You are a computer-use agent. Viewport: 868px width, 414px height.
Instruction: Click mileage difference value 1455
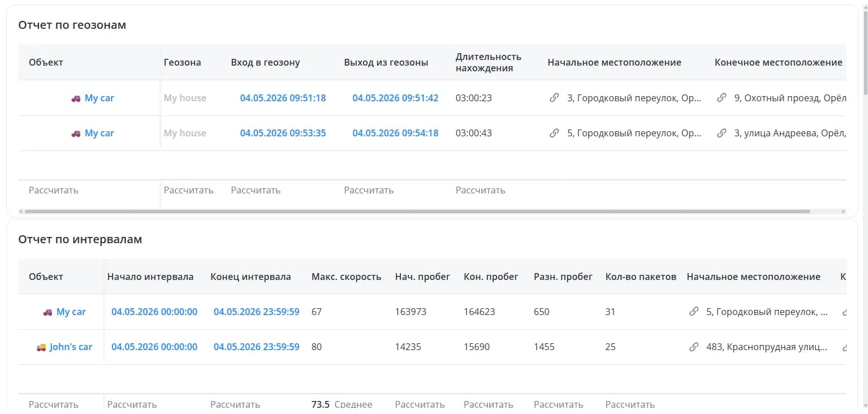pos(544,347)
